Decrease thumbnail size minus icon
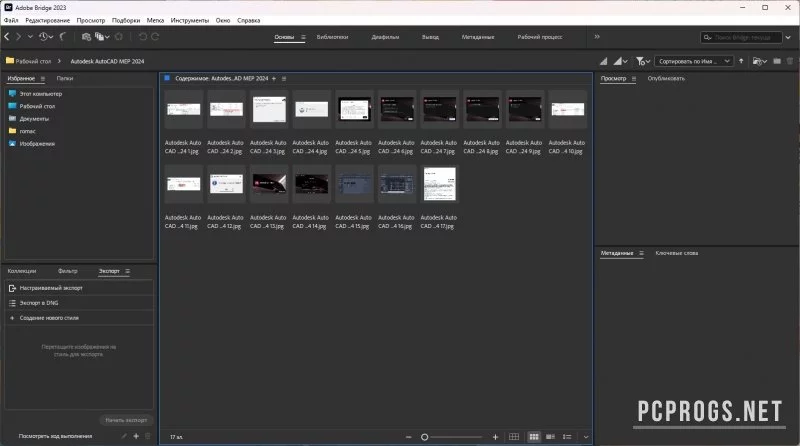This screenshot has width=800, height=446. (x=408, y=437)
